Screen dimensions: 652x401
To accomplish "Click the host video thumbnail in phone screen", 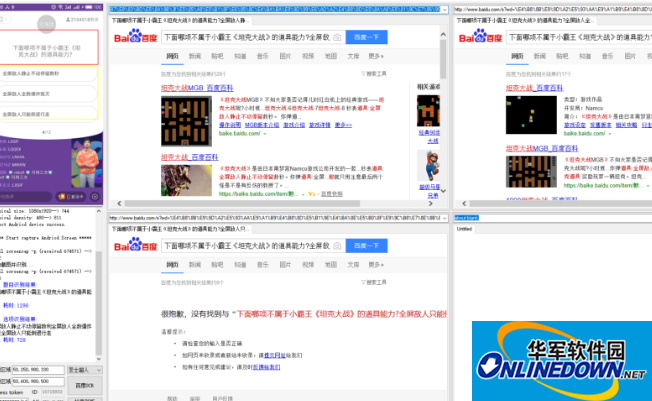I will pos(87,163).
